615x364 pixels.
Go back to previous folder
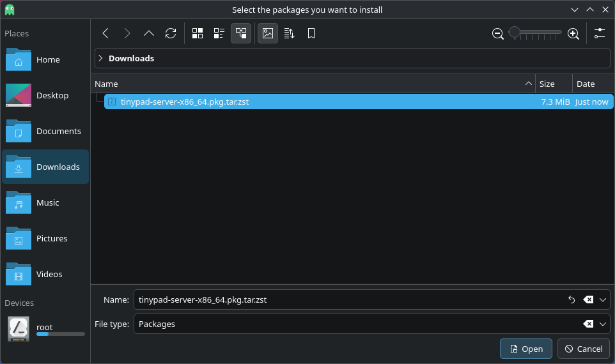pos(105,33)
